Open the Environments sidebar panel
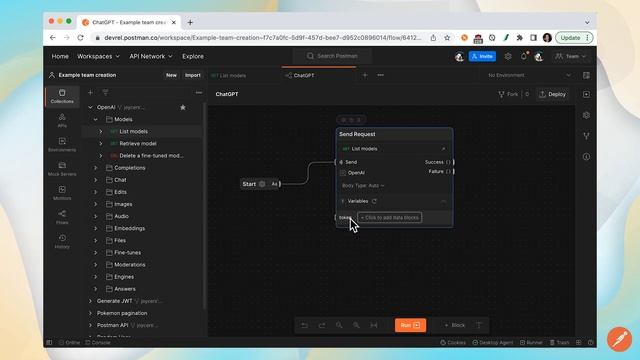The width and height of the screenshot is (640, 360). [62, 144]
